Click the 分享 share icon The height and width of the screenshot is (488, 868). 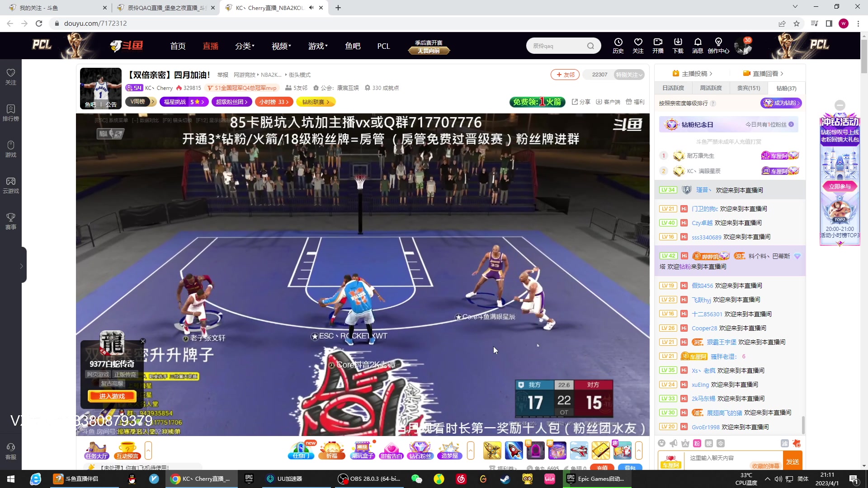pyautogui.click(x=581, y=102)
